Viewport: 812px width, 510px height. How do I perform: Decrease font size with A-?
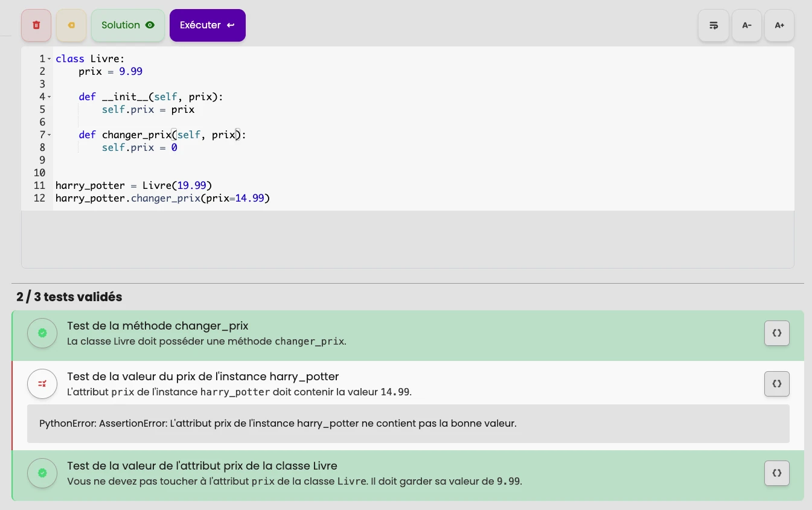pos(747,25)
